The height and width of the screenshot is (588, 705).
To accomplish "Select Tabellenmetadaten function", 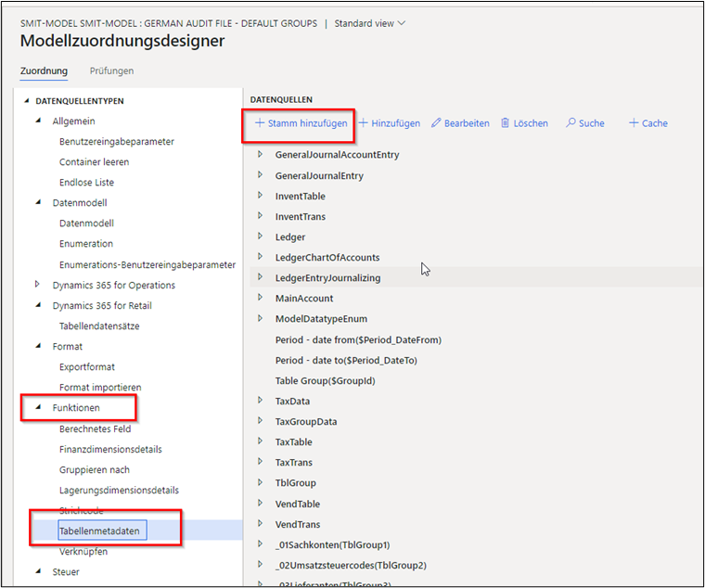I will click(x=99, y=530).
